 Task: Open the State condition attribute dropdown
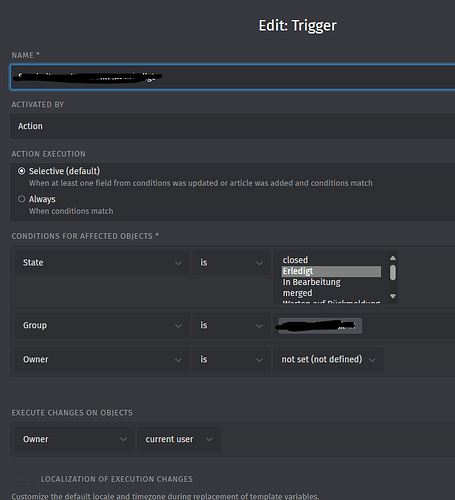[x=102, y=263]
